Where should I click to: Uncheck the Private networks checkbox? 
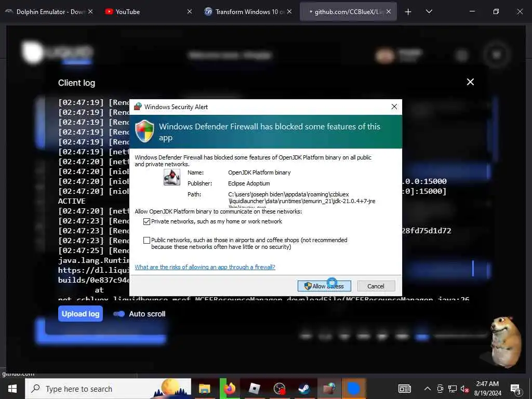[x=147, y=221]
